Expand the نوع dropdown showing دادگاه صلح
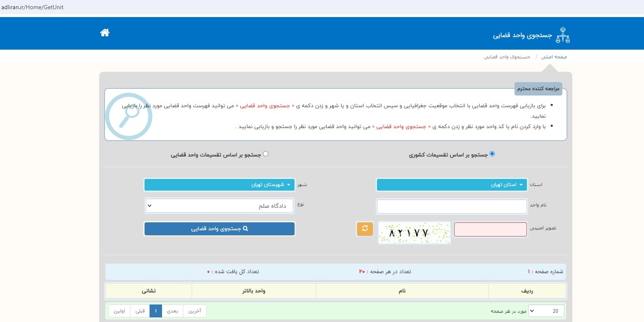 pos(219,205)
